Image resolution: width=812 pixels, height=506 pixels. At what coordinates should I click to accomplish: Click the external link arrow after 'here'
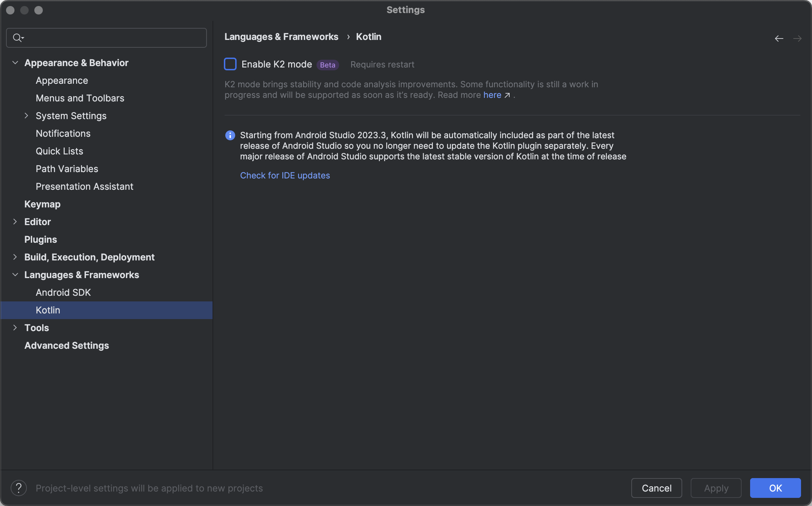[x=507, y=95]
